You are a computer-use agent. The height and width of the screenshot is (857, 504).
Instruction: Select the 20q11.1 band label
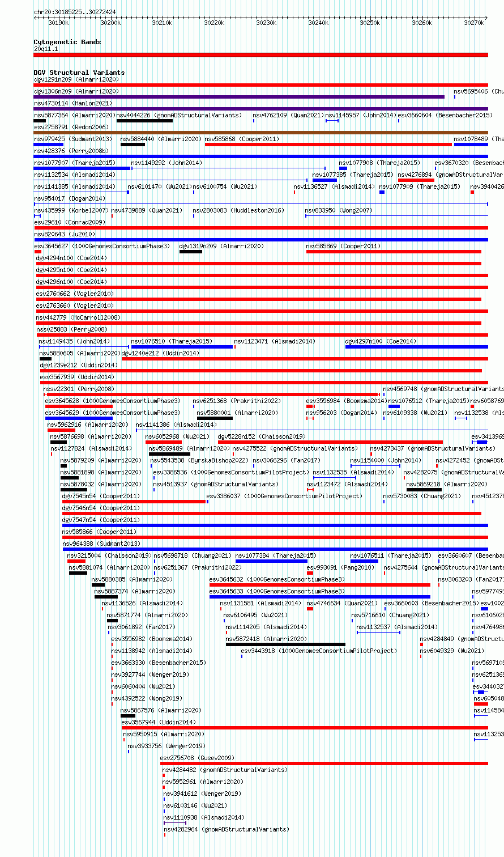(x=46, y=49)
